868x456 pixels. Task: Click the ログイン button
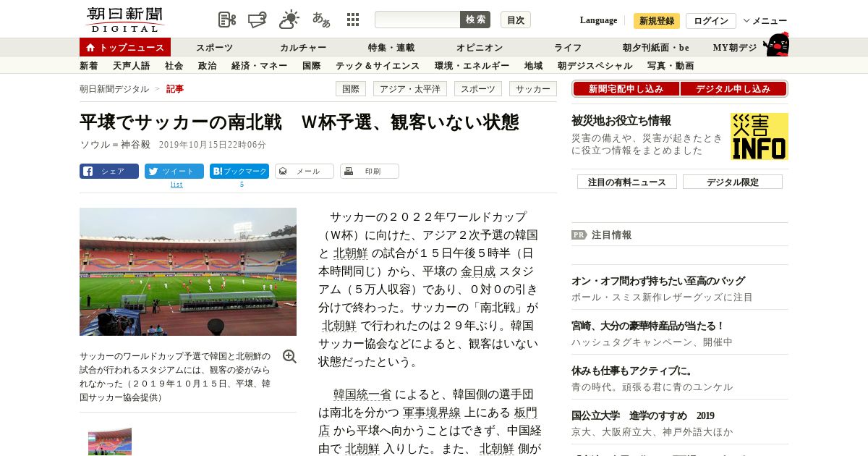[711, 21]
